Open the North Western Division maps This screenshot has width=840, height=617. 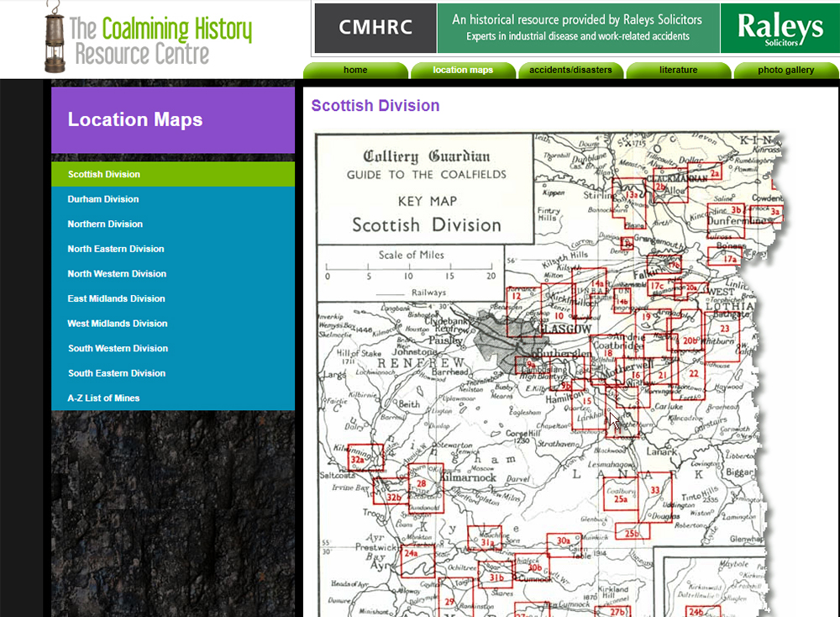coord(117,274)
